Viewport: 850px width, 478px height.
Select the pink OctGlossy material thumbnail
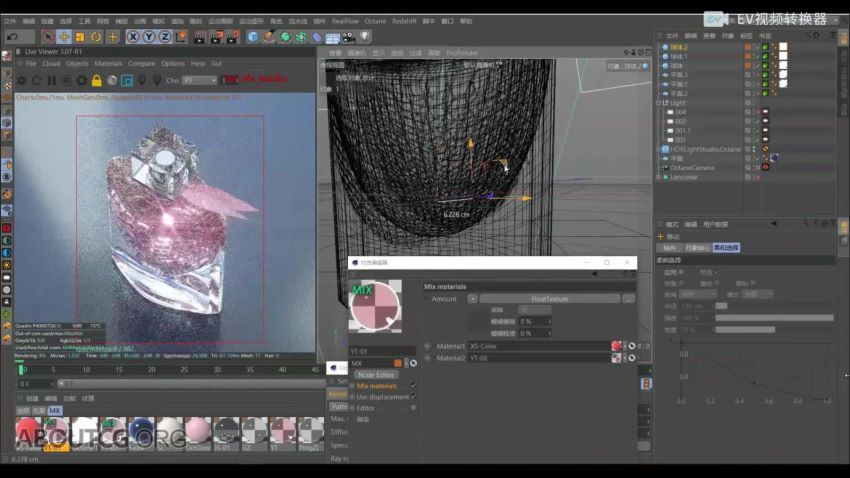tap(198, 434)
